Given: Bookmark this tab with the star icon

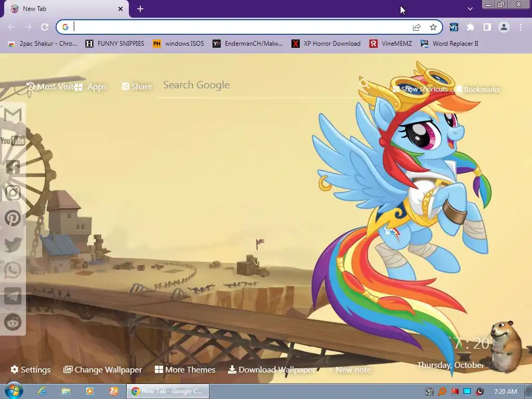Looking at the screenshot, I should [x=433, y=27].
